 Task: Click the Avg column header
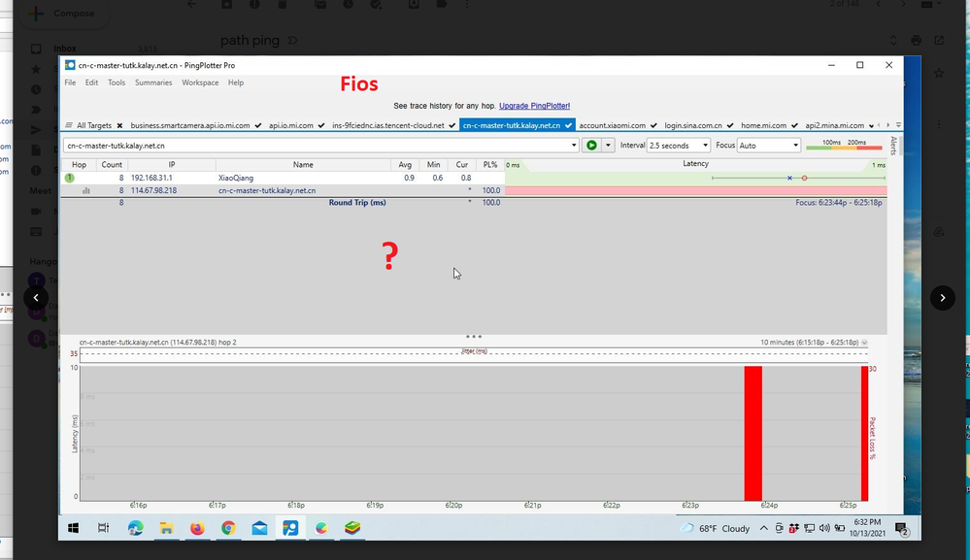click(405, 165)
